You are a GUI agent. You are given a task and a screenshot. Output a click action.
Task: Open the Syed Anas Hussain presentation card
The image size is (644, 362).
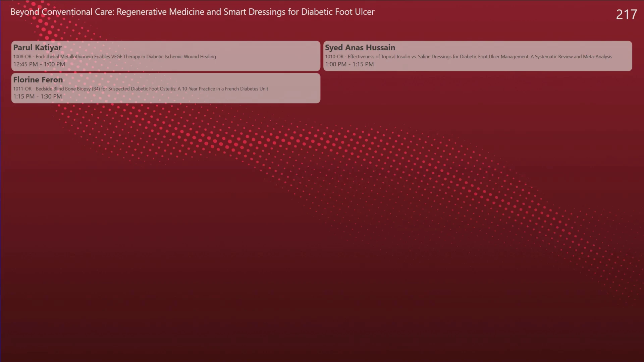point(478,56)
